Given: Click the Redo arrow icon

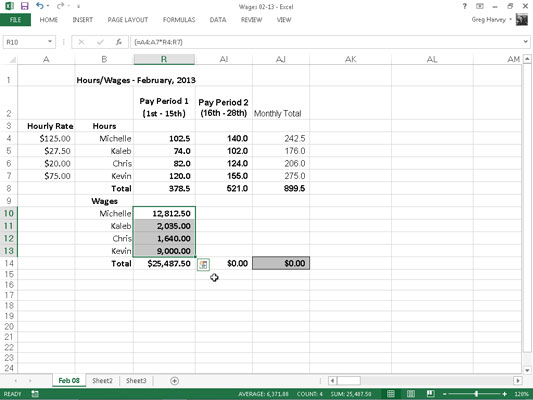Looking at the screenshot, I should coord(60,6).
